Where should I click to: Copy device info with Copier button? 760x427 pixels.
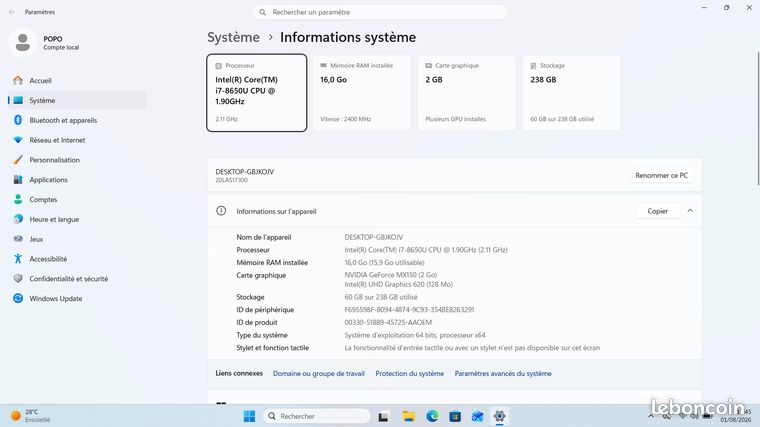tap(657, 211)
